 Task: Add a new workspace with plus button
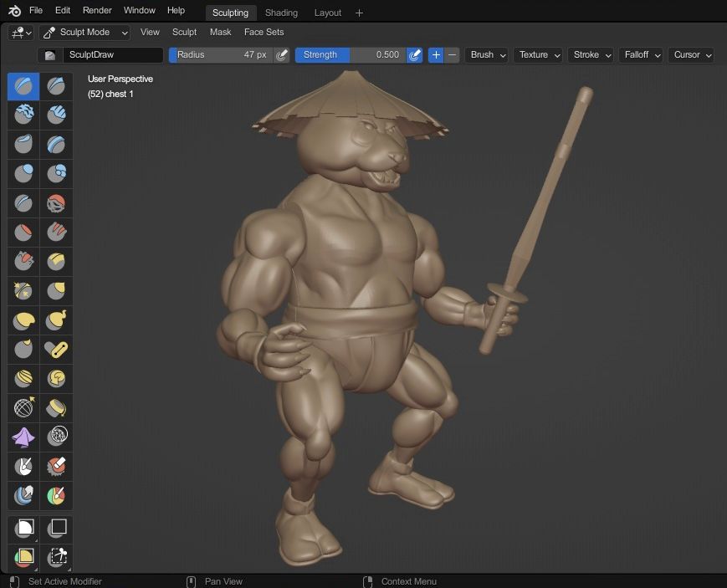[359, 13]
